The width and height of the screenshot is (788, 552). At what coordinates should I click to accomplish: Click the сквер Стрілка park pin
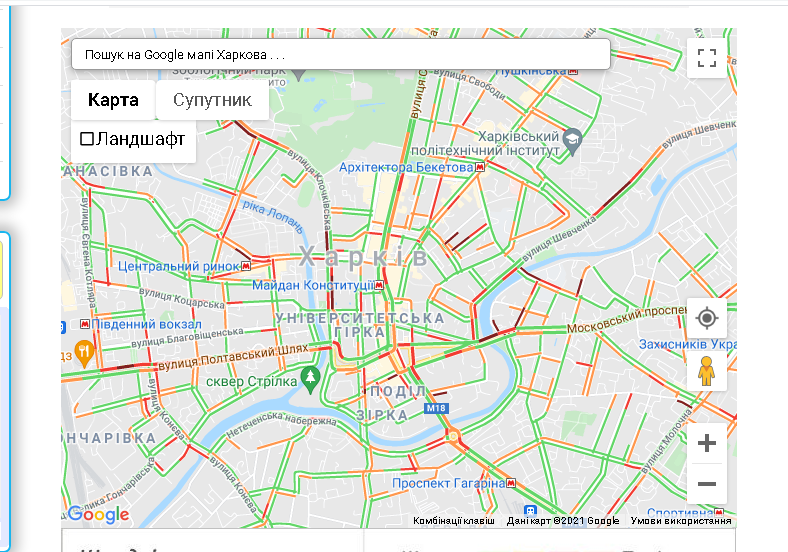click(310, 380)
